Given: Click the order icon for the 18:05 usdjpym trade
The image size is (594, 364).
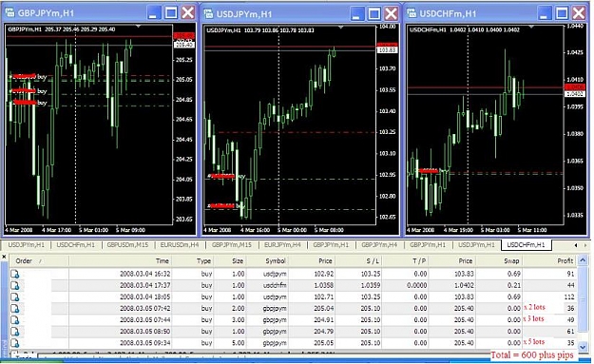Looking at the screenshot, I should [15, 297].
